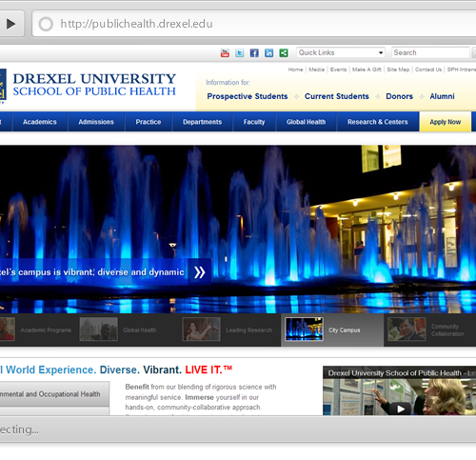Viewport: 476px width, 460px height.
Task: Play the Drexel School of Public Health video
Action: [401, 409]
